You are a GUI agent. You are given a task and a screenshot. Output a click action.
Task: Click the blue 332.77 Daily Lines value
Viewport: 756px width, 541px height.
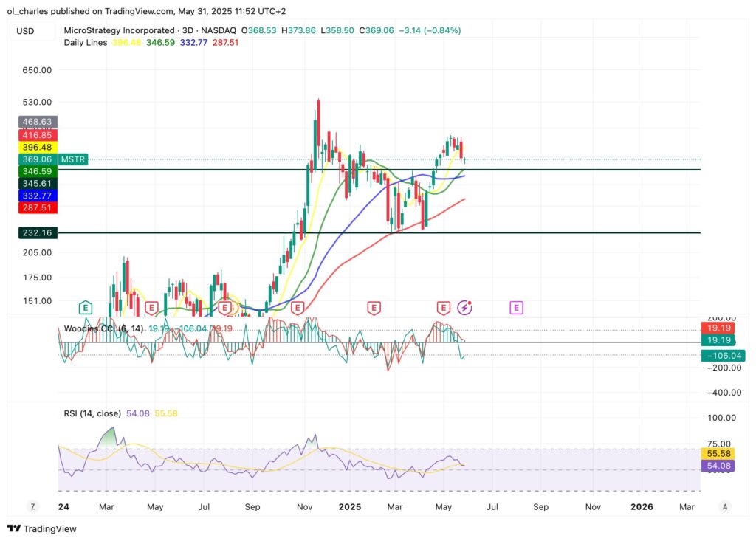[194, 42]
